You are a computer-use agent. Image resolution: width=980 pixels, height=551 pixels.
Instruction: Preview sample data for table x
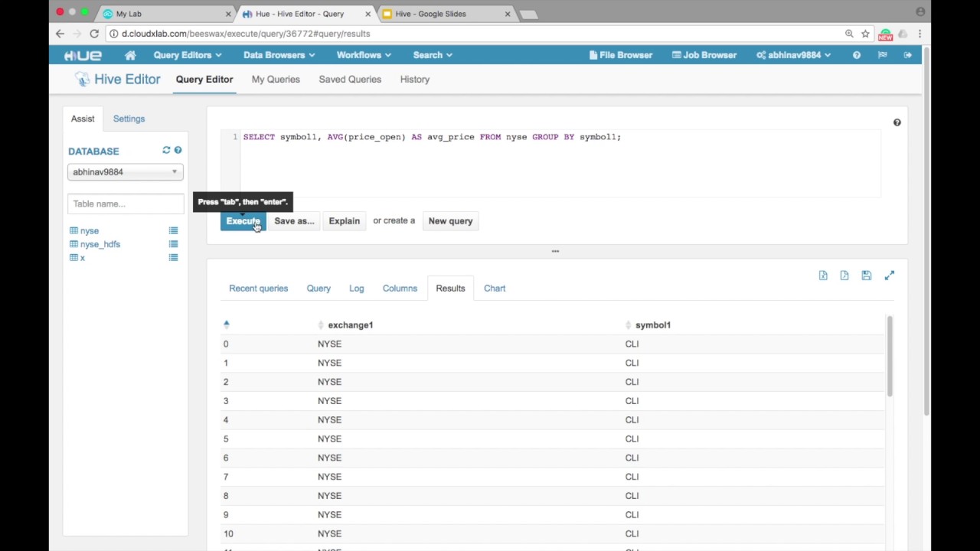point(173,258)
